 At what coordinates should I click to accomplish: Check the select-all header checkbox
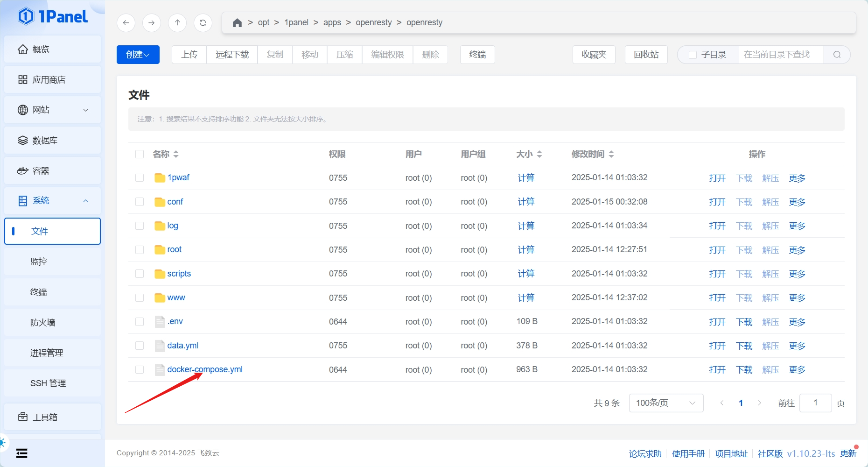pyautogui.click(x=140, y=154)
